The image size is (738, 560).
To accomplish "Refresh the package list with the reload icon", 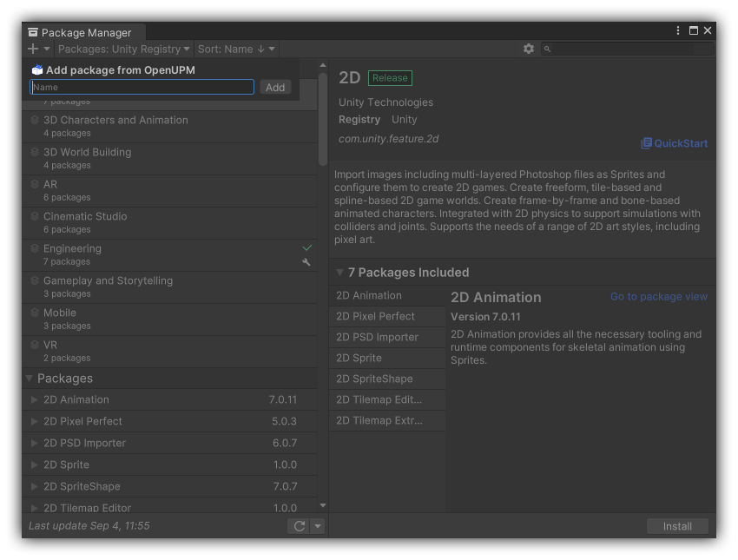I will coord(298,525).
